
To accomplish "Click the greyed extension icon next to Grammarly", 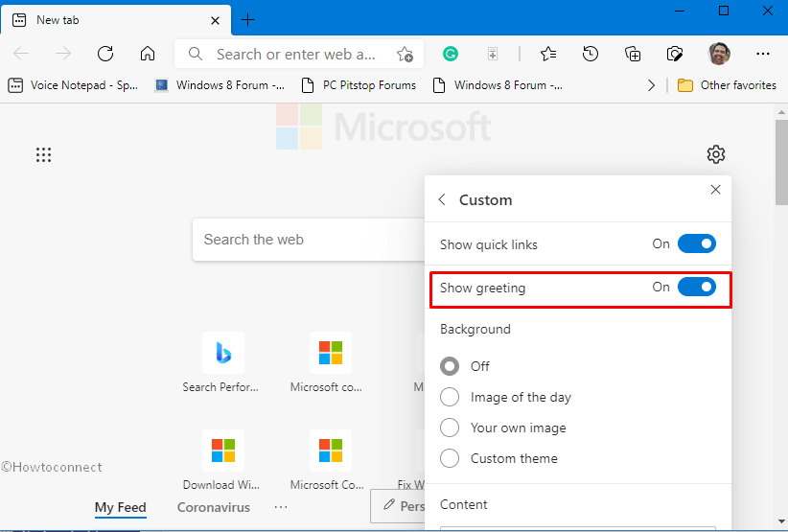I will (x=493, y=54).
